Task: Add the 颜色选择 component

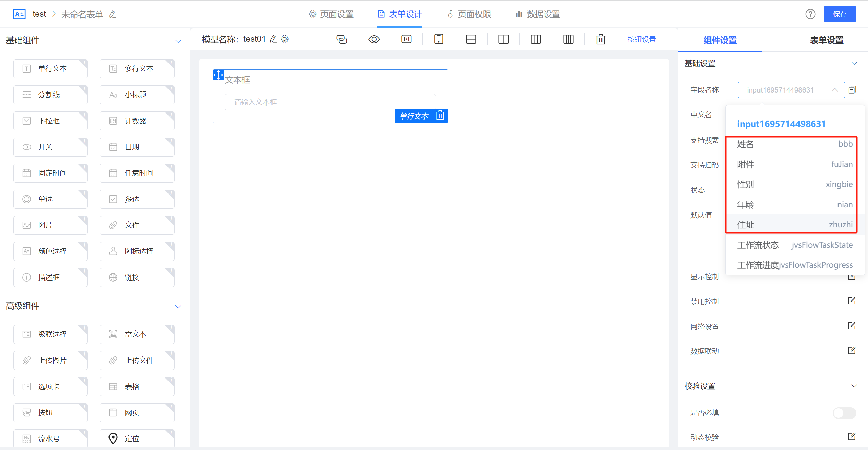Action: click(x=51, y=251)
